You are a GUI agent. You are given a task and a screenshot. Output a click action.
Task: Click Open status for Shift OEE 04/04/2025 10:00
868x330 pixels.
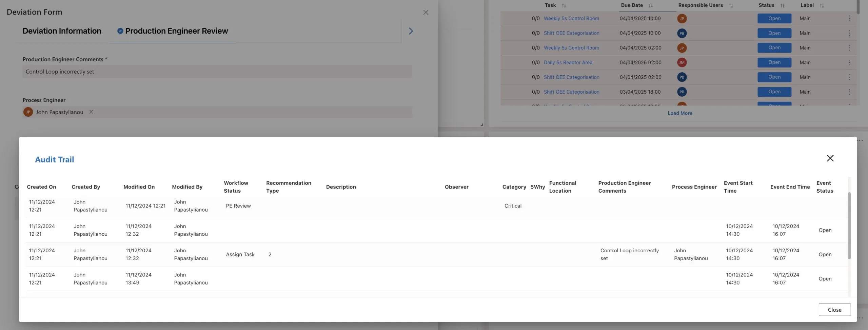774,33
